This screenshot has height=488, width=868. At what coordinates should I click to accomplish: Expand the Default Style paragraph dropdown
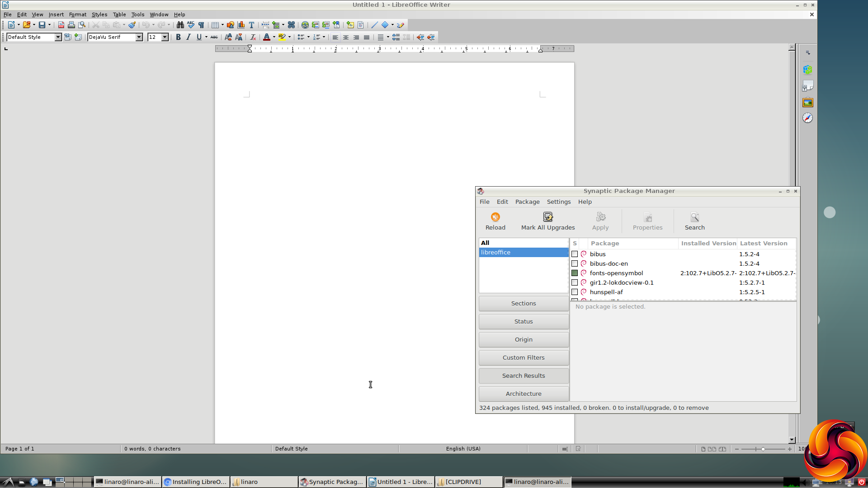pos(58,37)
